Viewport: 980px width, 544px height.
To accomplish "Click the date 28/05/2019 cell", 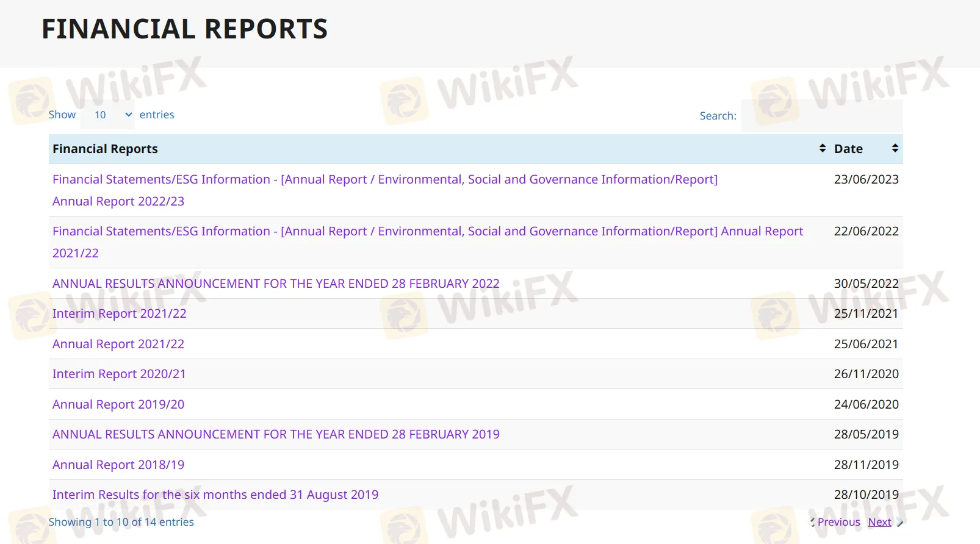I will [x=867, y=434].
